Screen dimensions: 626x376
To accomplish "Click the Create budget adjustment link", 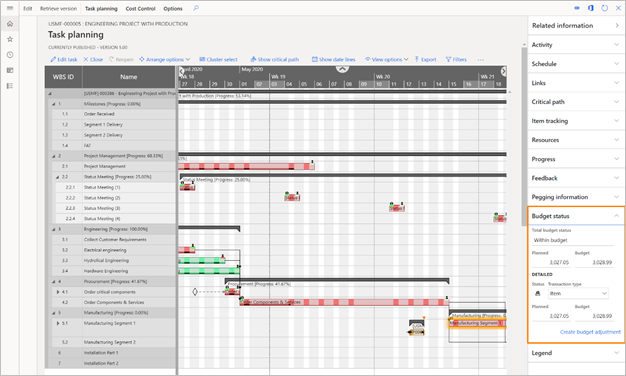I will pyautogui.click(x=590, y=332).
